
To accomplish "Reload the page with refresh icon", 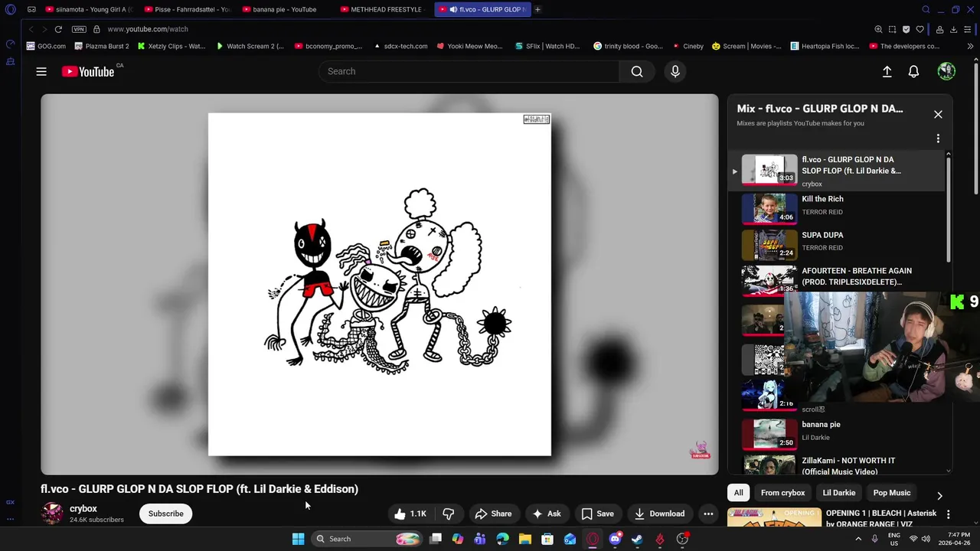I will pyautogui.click(x=58, y=29).
